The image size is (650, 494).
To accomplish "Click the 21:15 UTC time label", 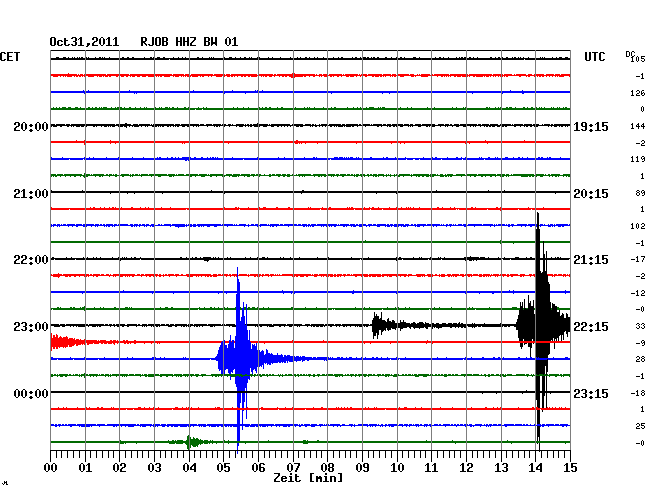I will [x=591, y=260].
